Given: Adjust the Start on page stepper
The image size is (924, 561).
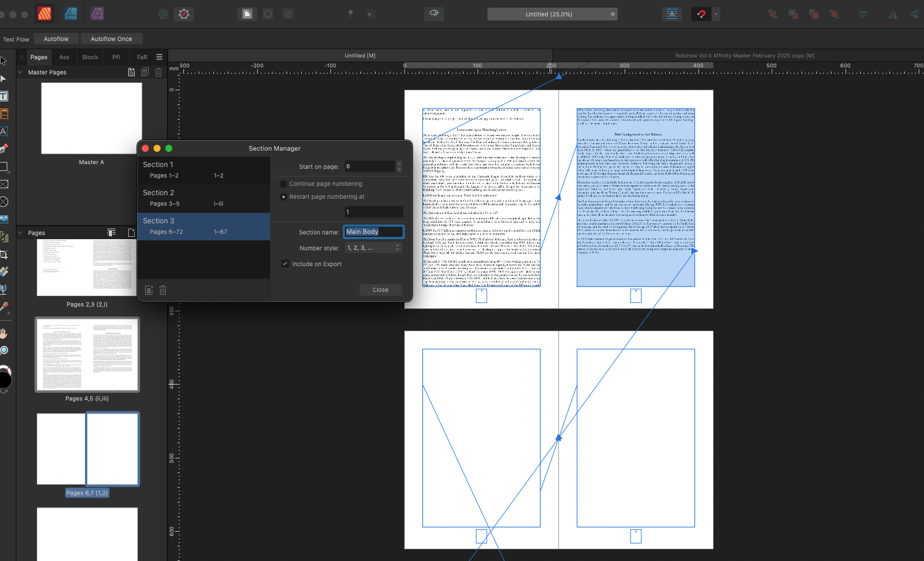Looking at the screenshot, I should [399, 166].
